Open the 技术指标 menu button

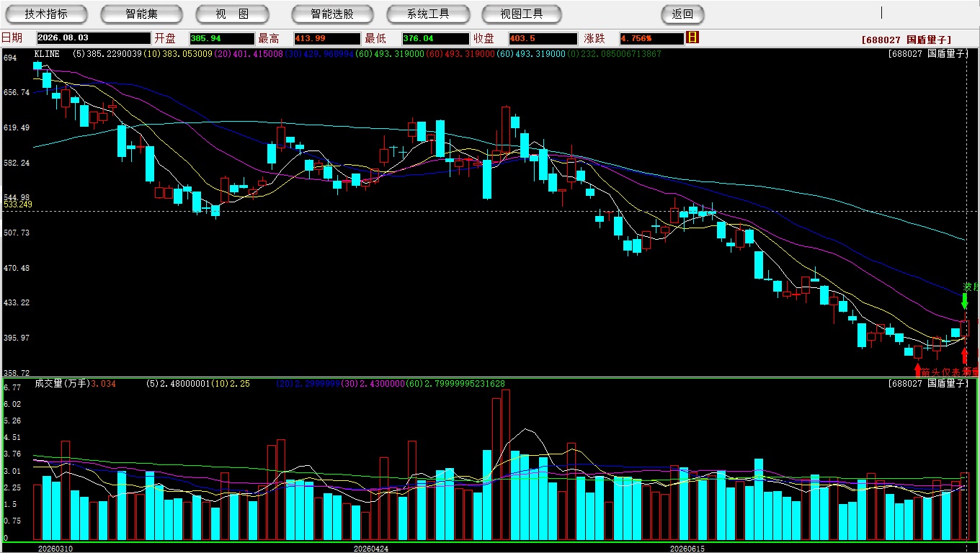click(46, 14)
